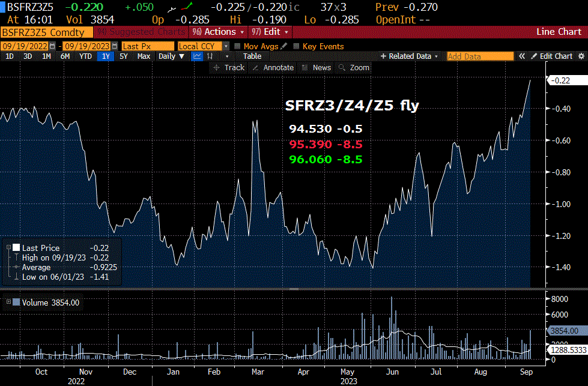
Task: Open the chart type options dropdown arrow
Action: point(227,56)
